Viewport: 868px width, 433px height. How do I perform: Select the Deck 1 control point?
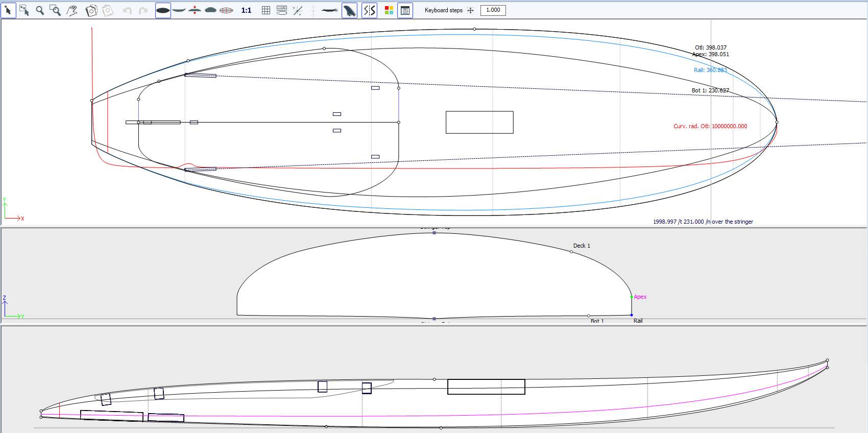tap(571, 252)
